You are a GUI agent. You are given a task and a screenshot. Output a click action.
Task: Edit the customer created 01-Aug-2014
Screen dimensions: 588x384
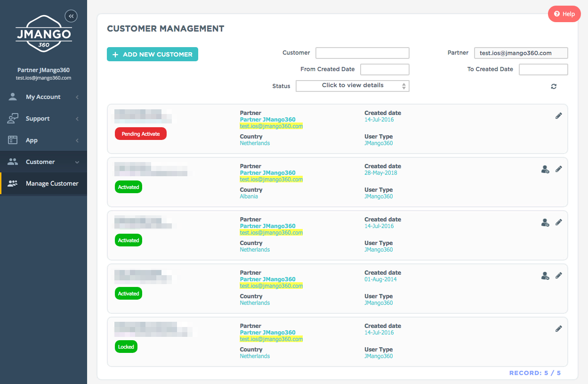(559, 275)
